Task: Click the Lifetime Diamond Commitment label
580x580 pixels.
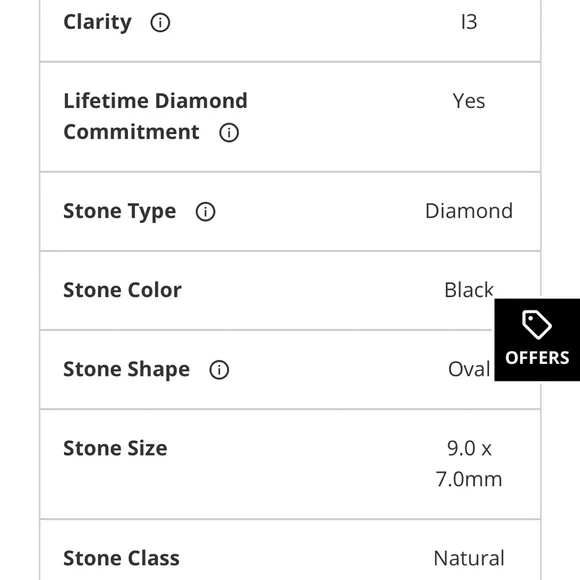Action: [x=155, y=116]
